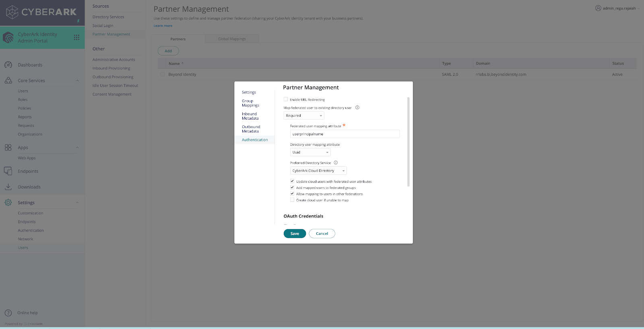Screen dimensions: 644x329
Task: Select Authentication in the dialog sidebar
Action: (255, 140)
